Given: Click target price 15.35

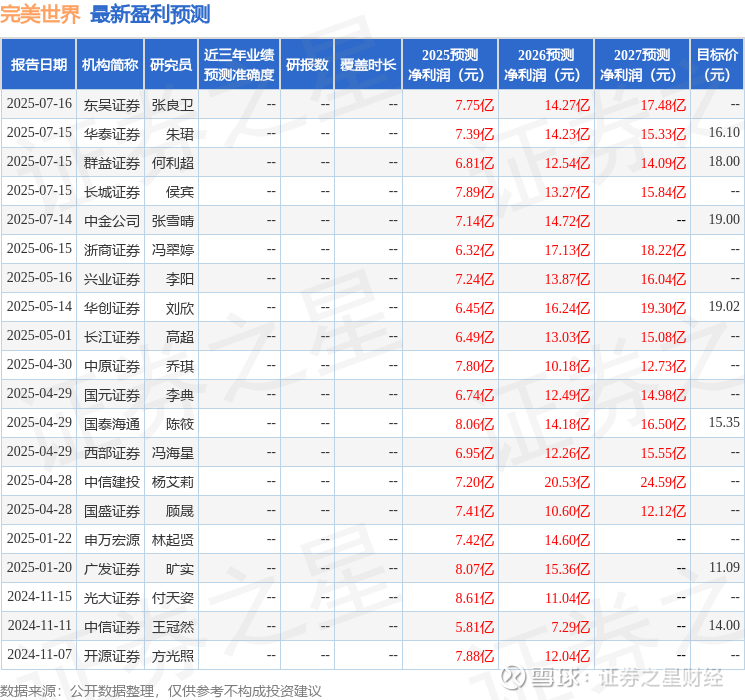Looking at the screenshot, I should (x=724, y=422).
